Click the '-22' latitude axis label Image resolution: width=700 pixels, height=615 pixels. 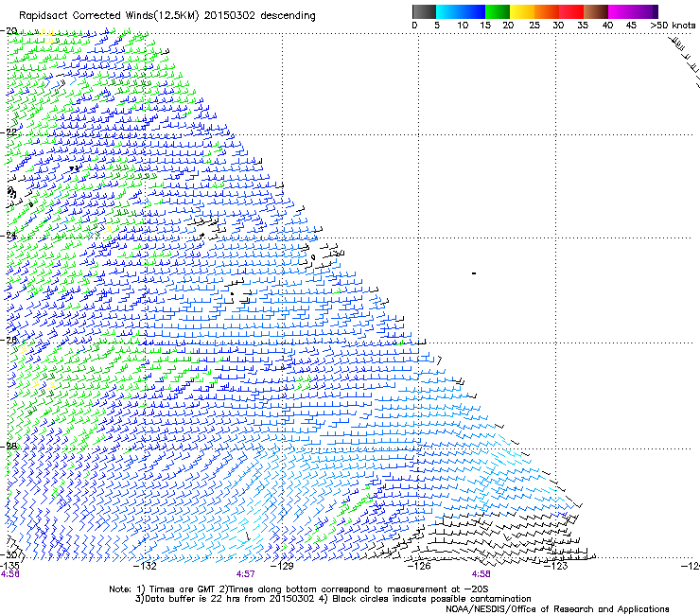point(9,132)
